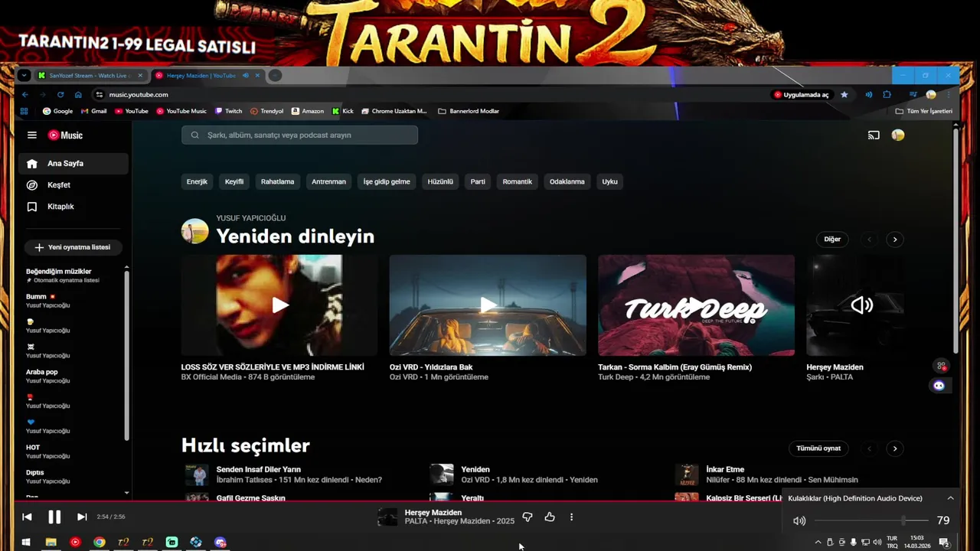Select the Keyifli mood chip

tap(234, 181)
